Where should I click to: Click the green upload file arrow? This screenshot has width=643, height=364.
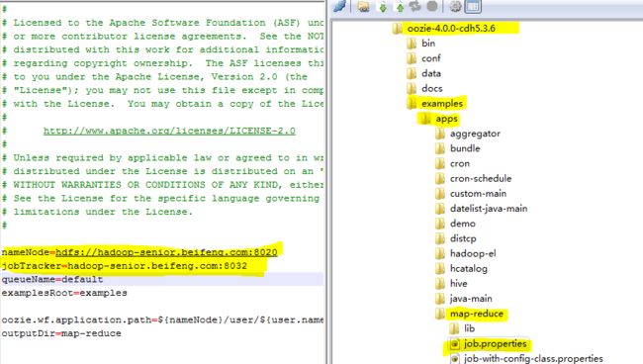pos(400,7)
